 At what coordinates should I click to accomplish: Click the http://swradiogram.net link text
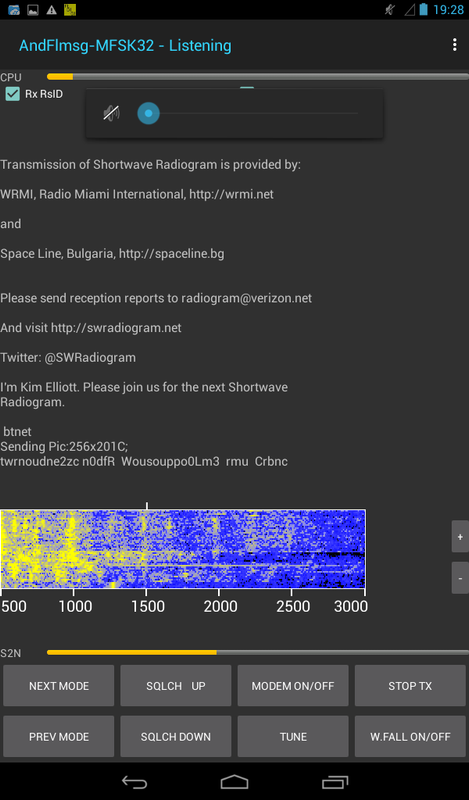click(x=116, y=328)
